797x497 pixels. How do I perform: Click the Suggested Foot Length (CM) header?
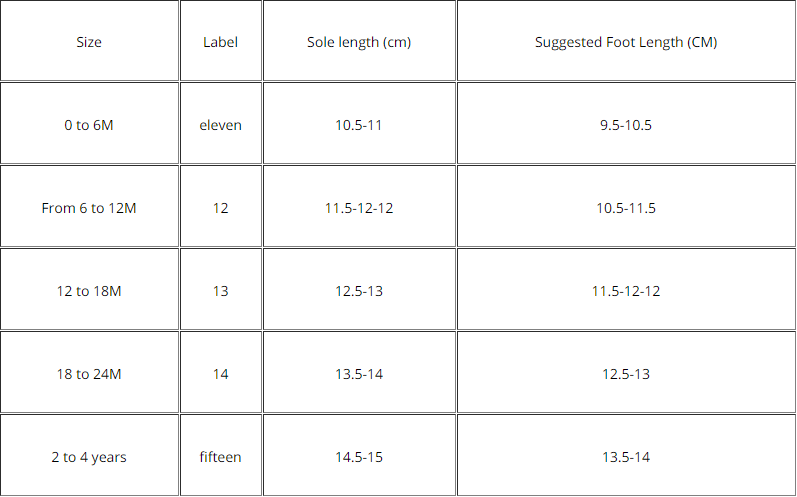point(626,42)
